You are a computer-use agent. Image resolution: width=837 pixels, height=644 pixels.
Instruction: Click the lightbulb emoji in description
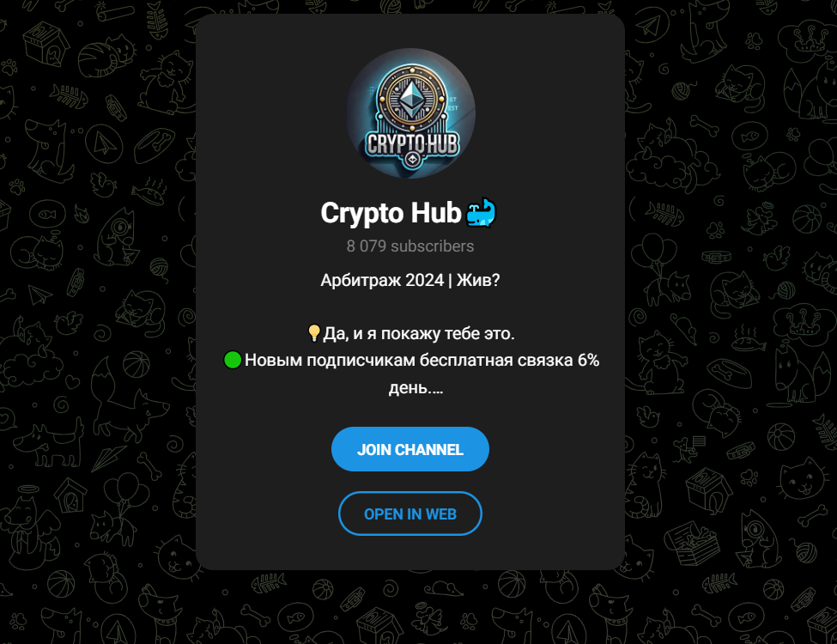click(x=314, y=333)
